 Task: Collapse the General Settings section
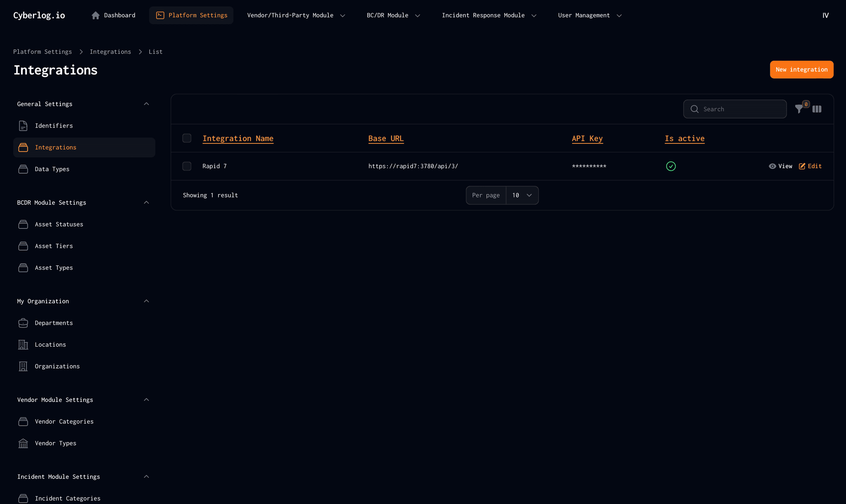[x=146, y=104]
